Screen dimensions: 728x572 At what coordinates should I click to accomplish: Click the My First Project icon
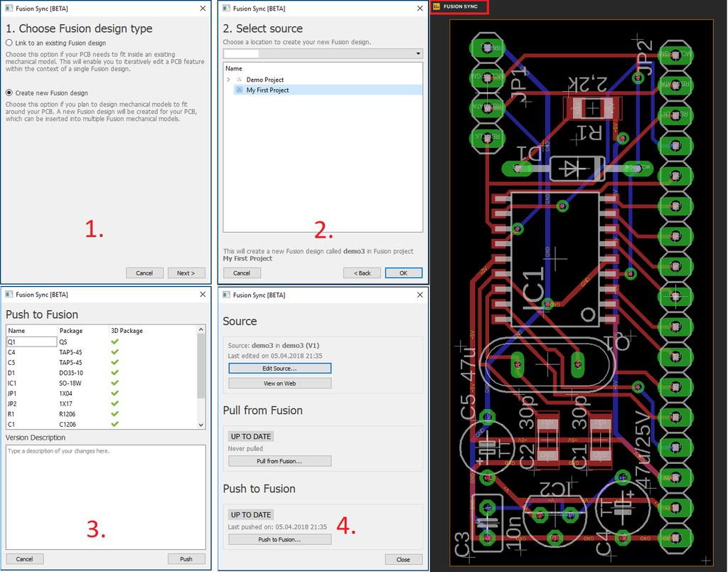pos(240,90)
